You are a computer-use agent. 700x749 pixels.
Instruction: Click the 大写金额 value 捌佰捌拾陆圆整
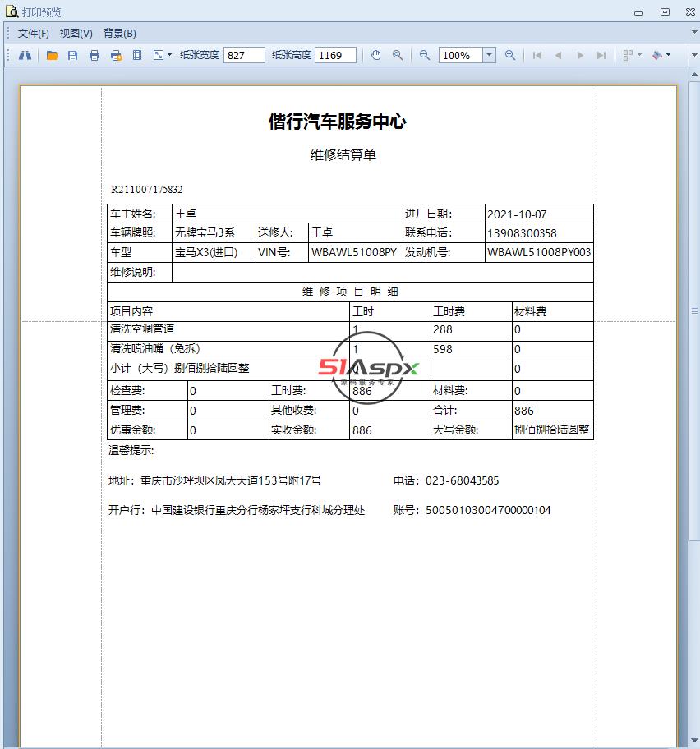552,430
